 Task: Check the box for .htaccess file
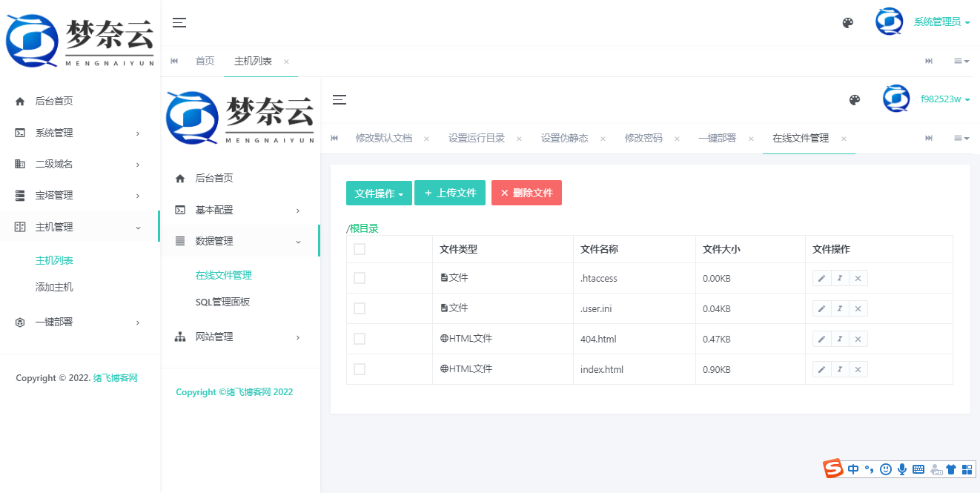(x=360, y=278)
